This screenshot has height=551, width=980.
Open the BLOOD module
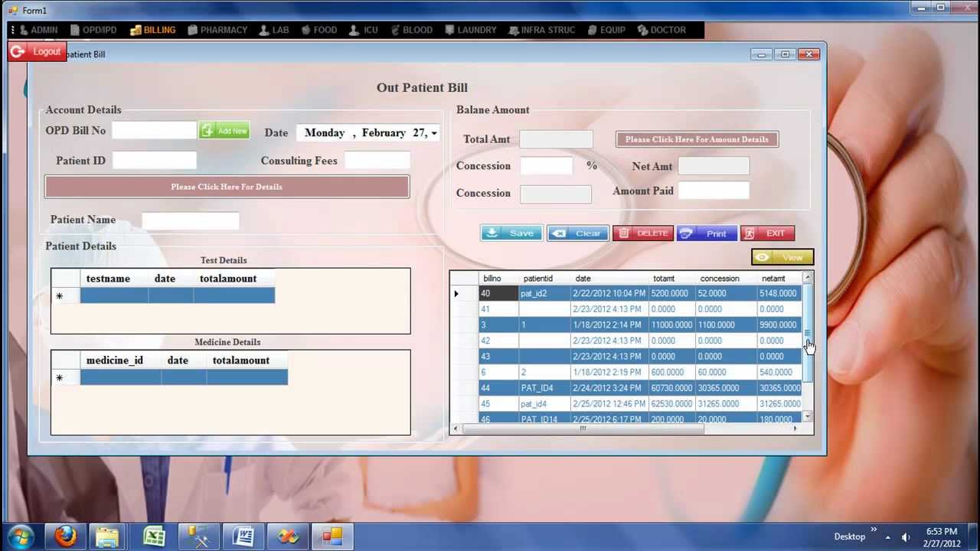[x=412, y=30]
